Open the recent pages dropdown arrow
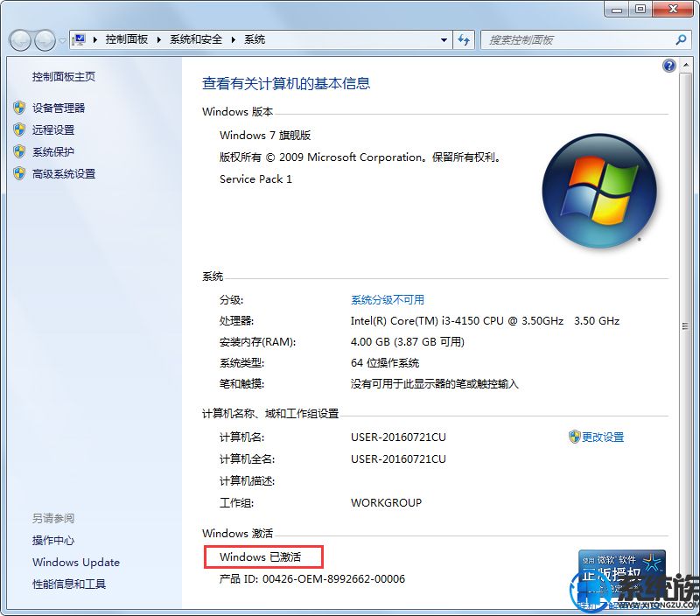The image size is (700, 616). click(x=62, y=40)
